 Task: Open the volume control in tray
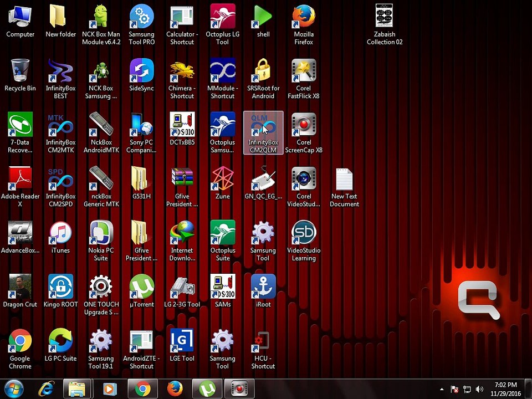479,389
